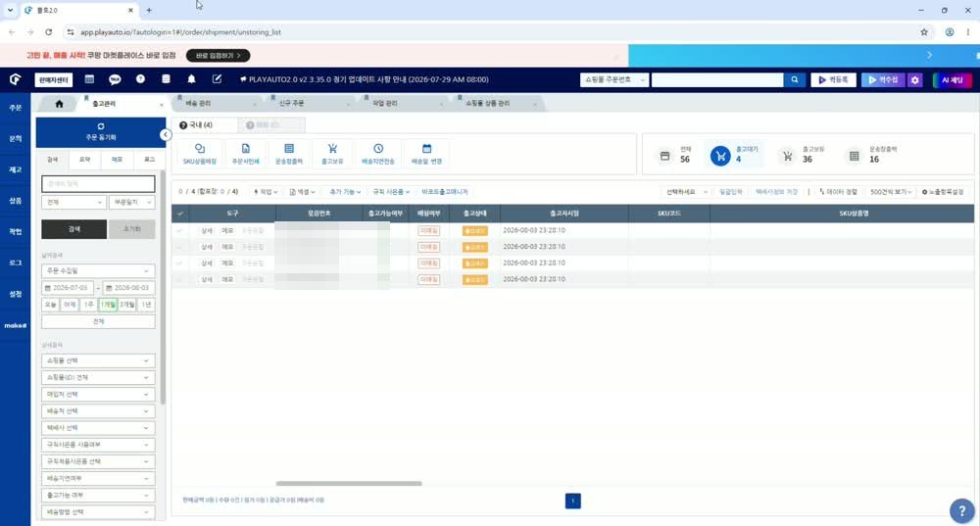Open the 메모 tab in left panel
Viewport: 980px width, 526px height.
coord(117,160)
